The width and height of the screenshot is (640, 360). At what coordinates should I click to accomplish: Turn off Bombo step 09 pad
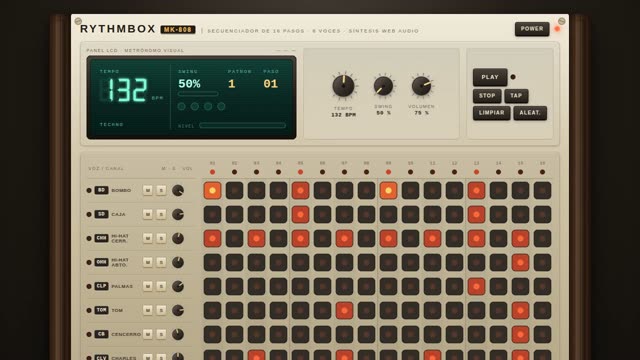pos(388,191)
